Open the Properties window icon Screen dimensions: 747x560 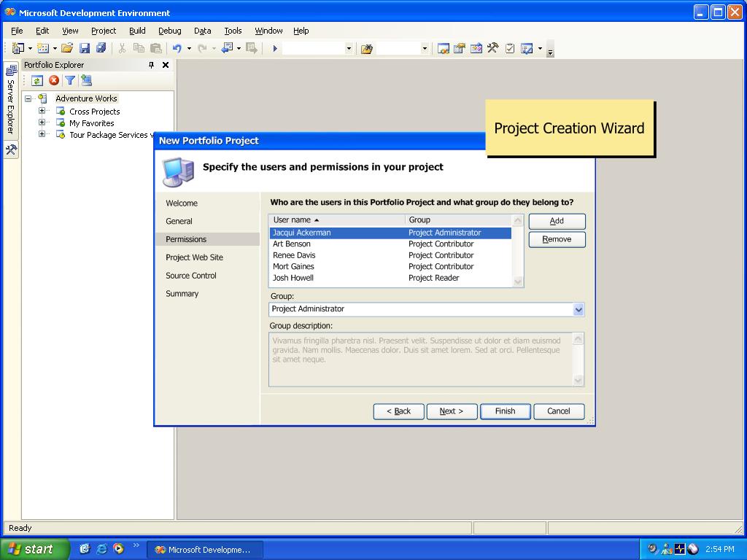(460, 48)
